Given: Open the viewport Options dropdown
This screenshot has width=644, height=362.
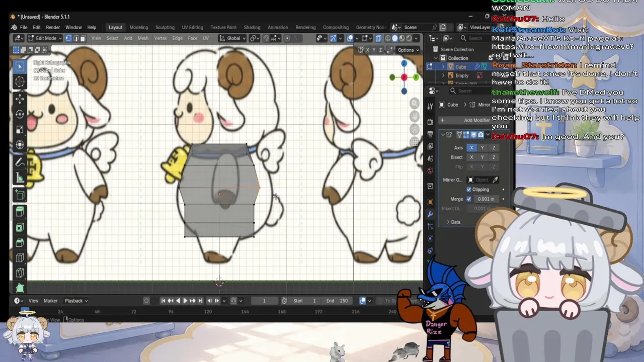Looking at the screenshot, I should pyautogui.click(x=408, y=50).
